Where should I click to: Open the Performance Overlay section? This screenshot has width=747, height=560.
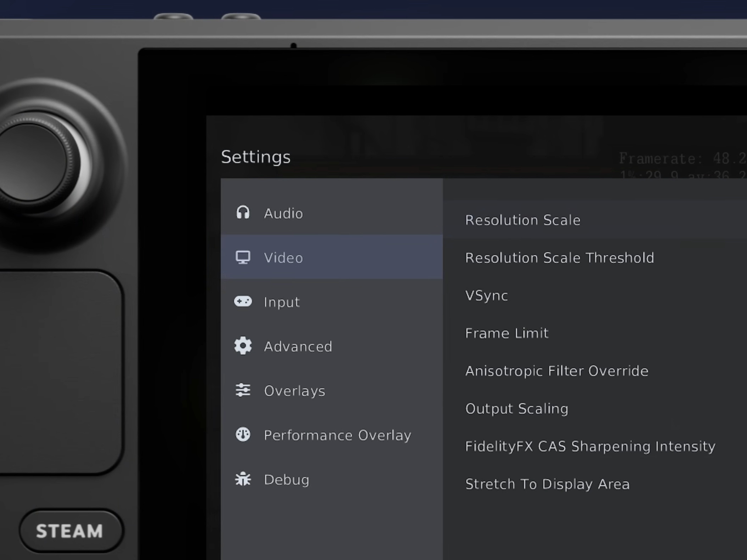(x=337, y=435)
